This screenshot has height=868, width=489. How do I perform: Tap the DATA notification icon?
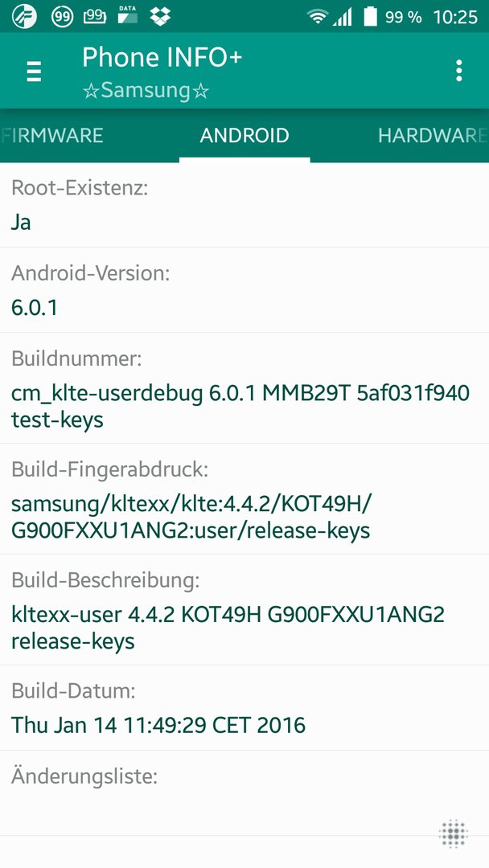tap(128, 15)
